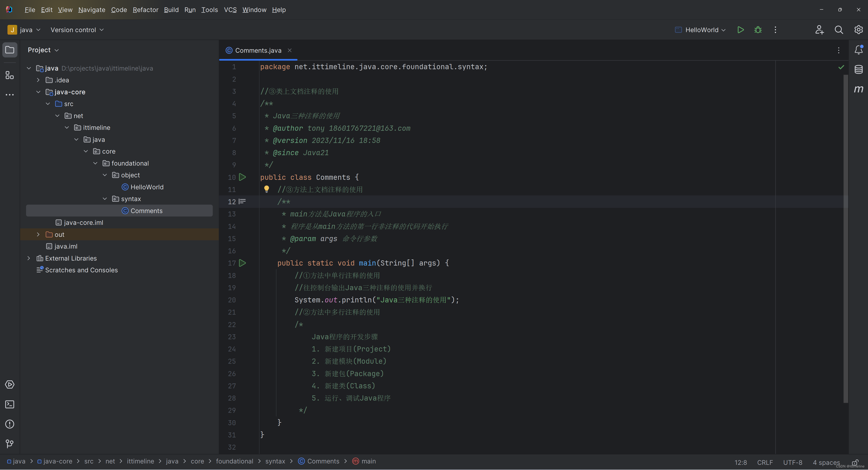Click run gutter icon on line 10
Image resolution: width=868 pixels, height=470 pixels.
242,177
